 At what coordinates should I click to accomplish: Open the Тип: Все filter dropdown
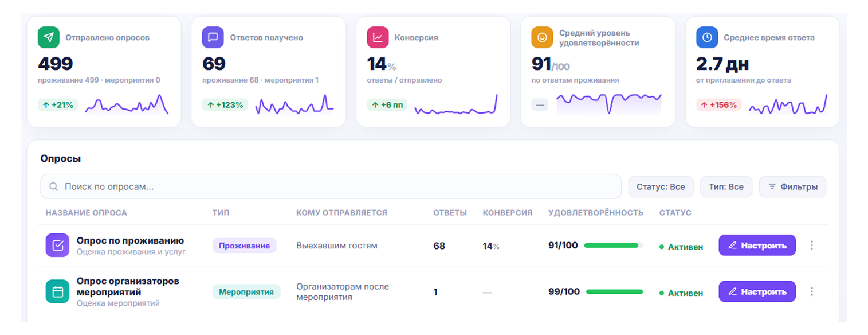(726, 186)
